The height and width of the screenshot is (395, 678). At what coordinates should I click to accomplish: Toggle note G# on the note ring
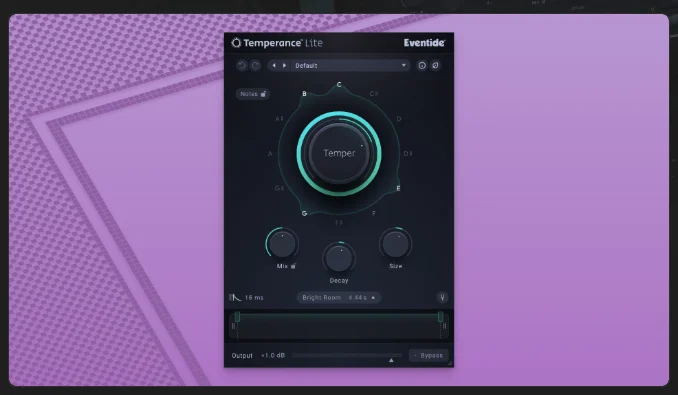click(279, 188)
